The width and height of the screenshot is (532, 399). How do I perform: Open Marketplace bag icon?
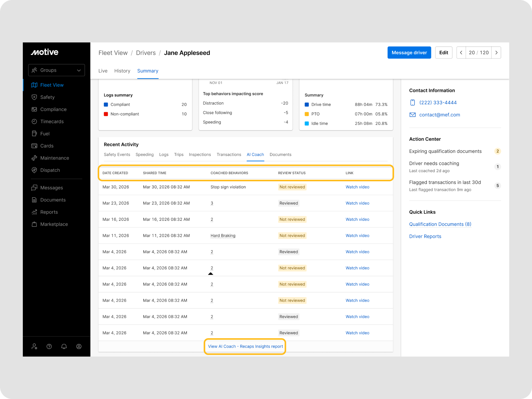click(34, 224)
